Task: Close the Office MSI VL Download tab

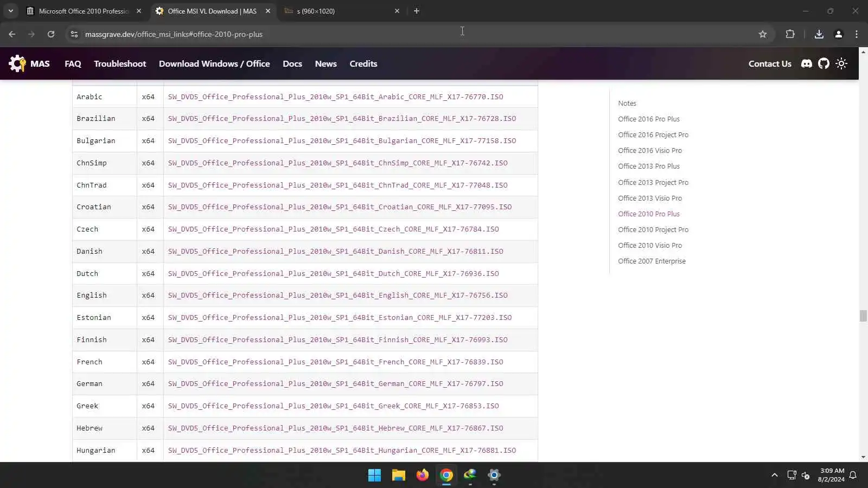Action: (268, 11)
